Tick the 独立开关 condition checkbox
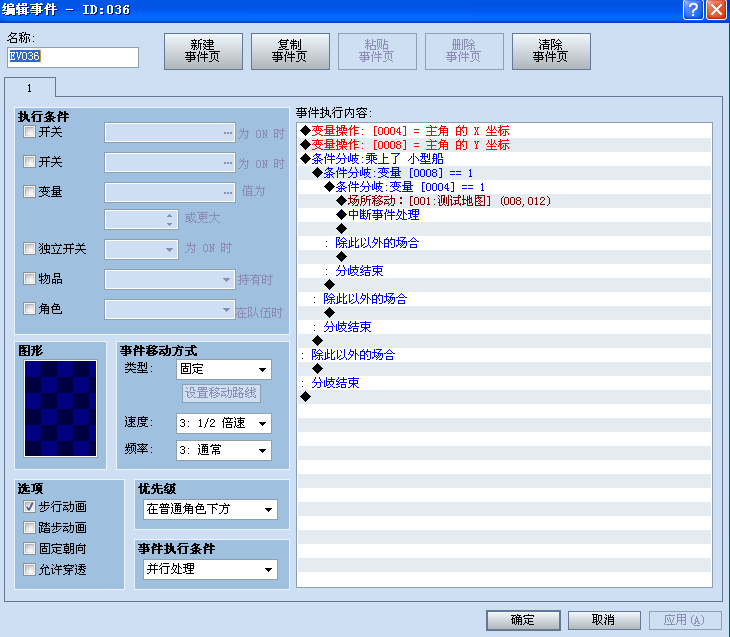This screenshot has height=637, width=730. pyautogui.click(x=29, y=249)
